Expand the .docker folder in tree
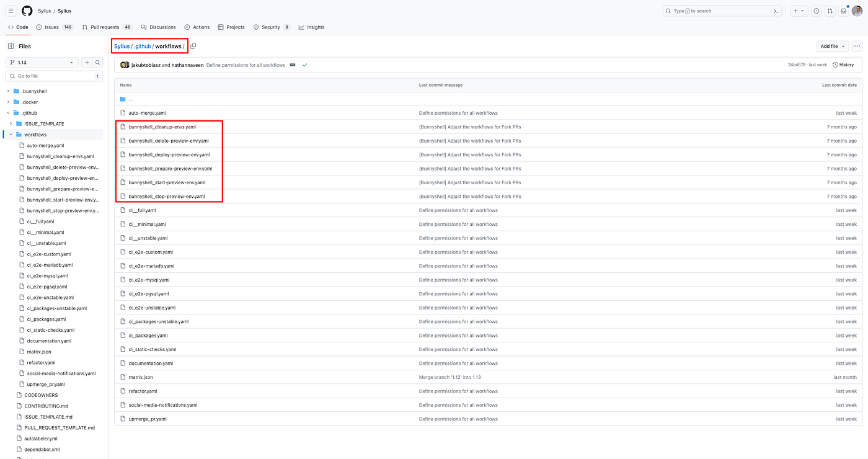Viewport: 868px width, 459px height. click(x=8, y=102)
